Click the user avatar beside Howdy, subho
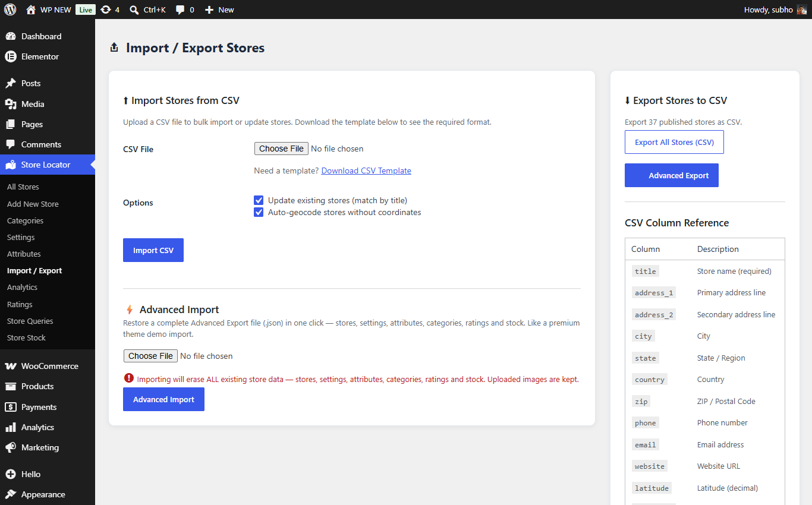The height and width of the screenshot is (505, 812). pyautogui.click(x=801, y=10)
